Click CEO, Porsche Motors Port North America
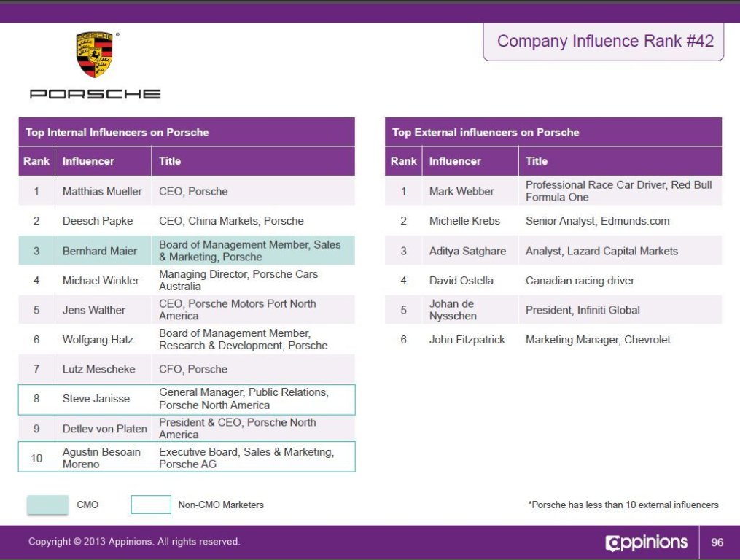This screenshot has height=560, width=740. click(253, 310)
